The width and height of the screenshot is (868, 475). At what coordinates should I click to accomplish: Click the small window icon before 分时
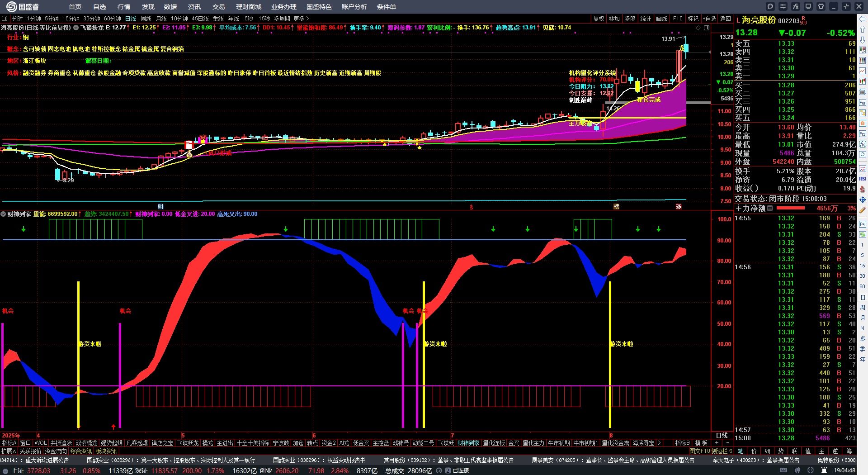pyautogui.click(x=5, y=19)
